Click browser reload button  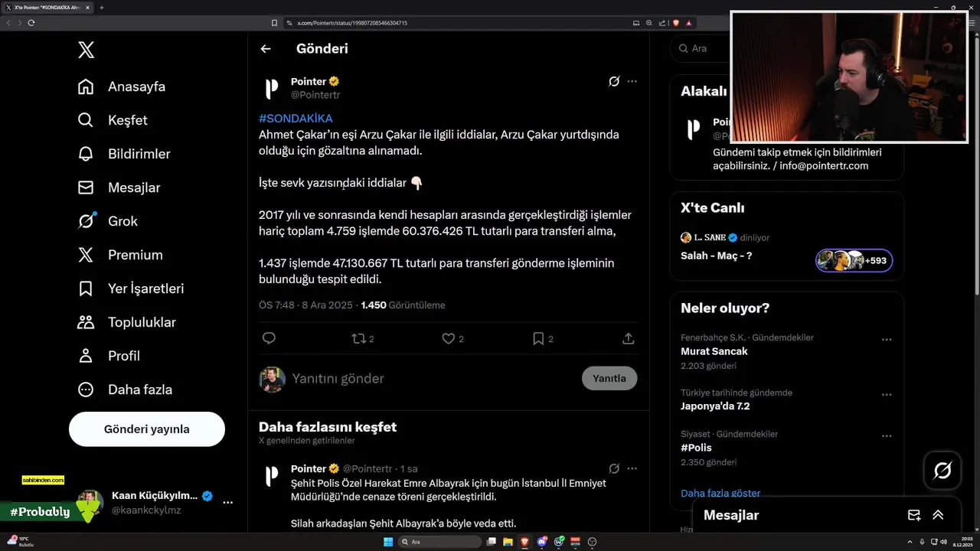click(x=31, y=23)
